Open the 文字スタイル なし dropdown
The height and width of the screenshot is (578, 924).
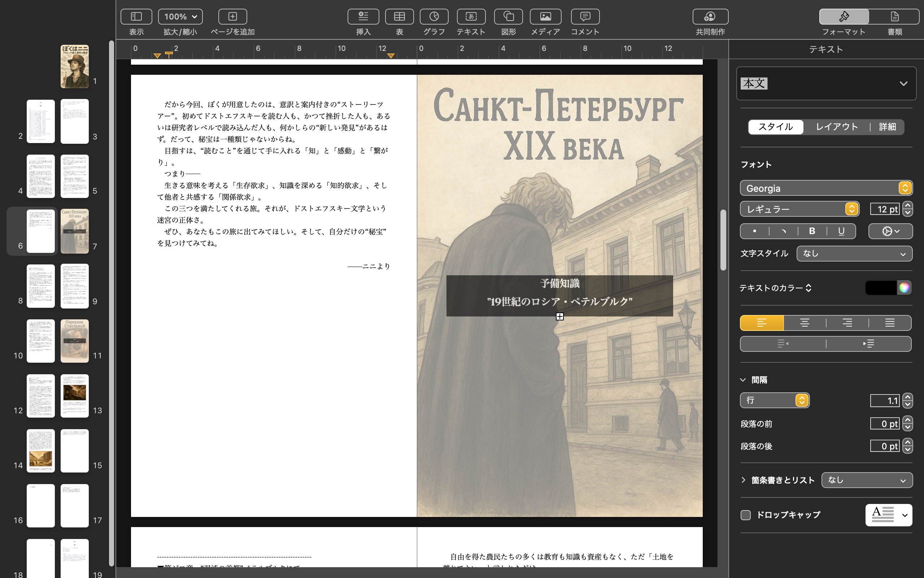(x=854, y=254)
